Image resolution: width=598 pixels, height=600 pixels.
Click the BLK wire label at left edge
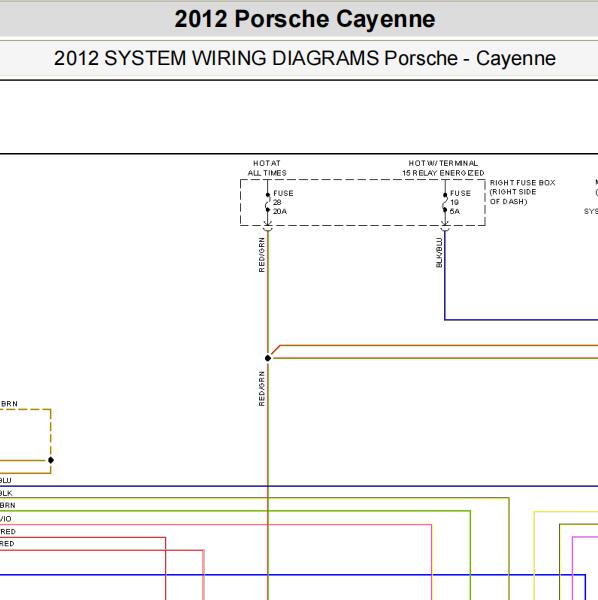(x=6, y=493)
